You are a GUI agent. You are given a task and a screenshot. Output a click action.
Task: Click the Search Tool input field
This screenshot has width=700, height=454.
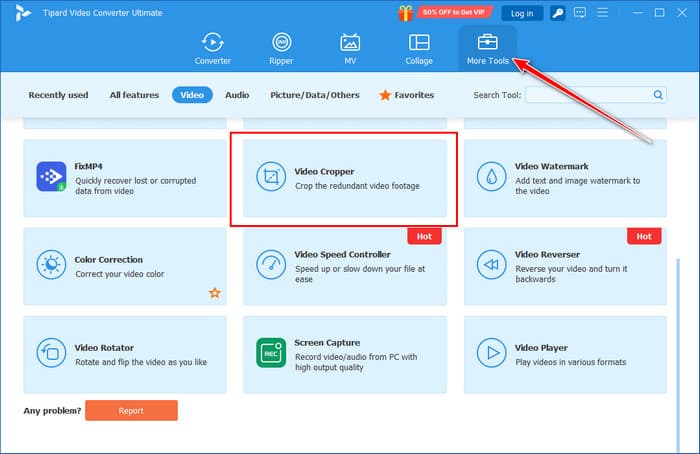(x=588, y=95)
